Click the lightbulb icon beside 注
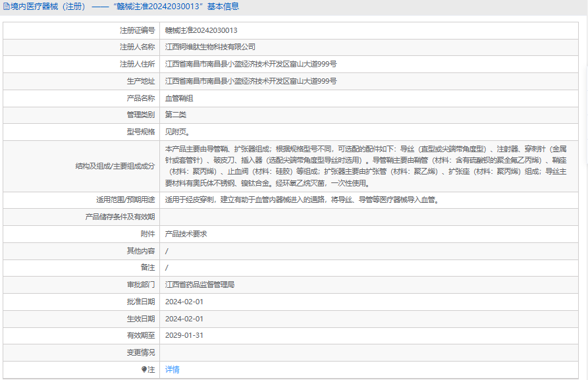 pyautogui.click(x=144, y=369)
